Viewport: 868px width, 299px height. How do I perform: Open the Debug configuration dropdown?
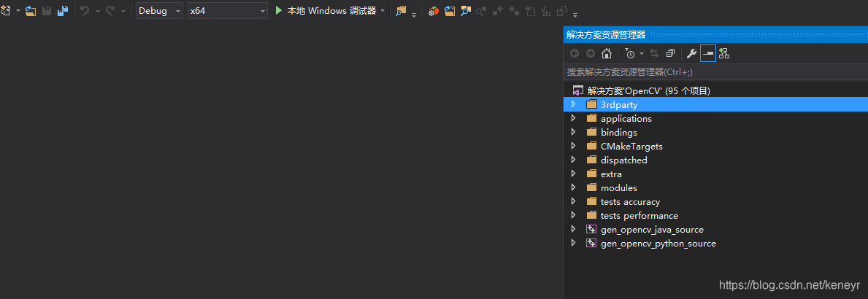coord(159,11)
